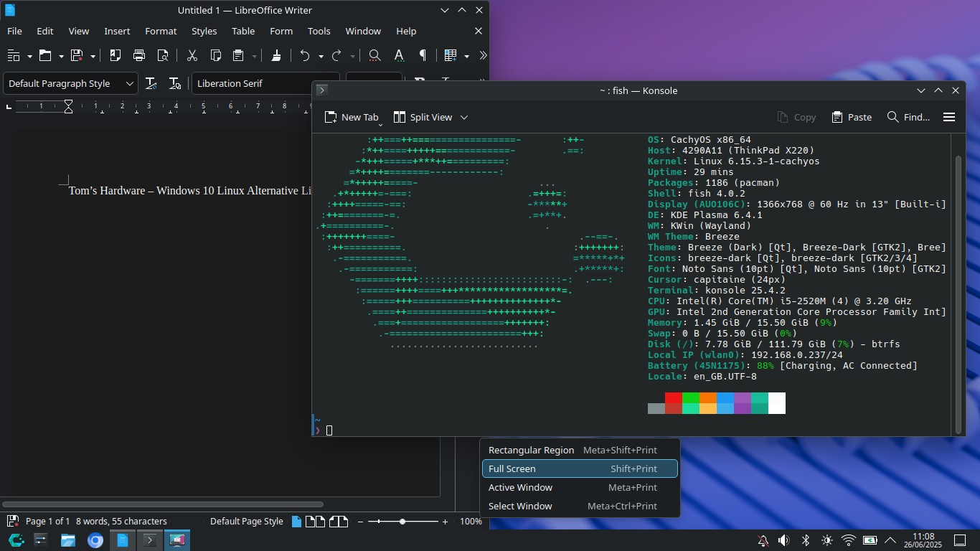
Task: Choose Rectangular Region from screenshot menu
Action: coord(580,450)
